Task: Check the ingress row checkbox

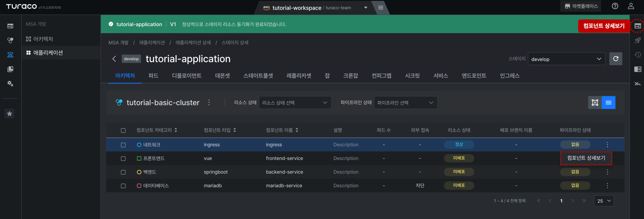Action: tap(123, 145)
